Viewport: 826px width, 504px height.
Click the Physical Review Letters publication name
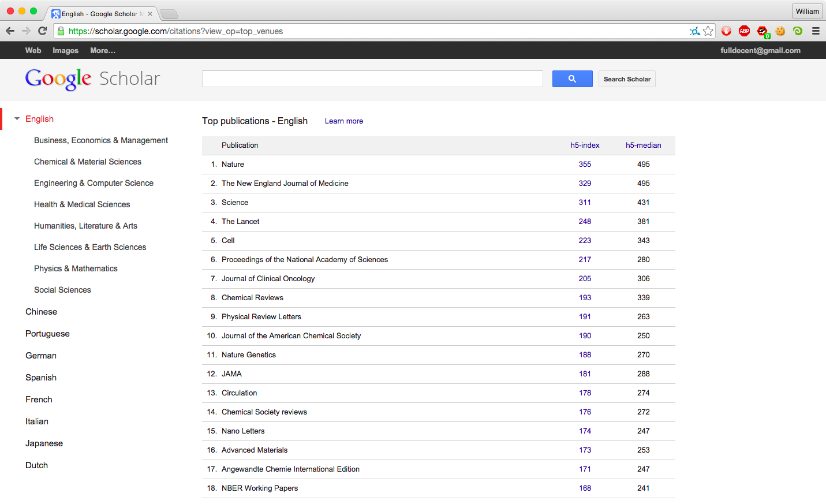pos(261,317)
